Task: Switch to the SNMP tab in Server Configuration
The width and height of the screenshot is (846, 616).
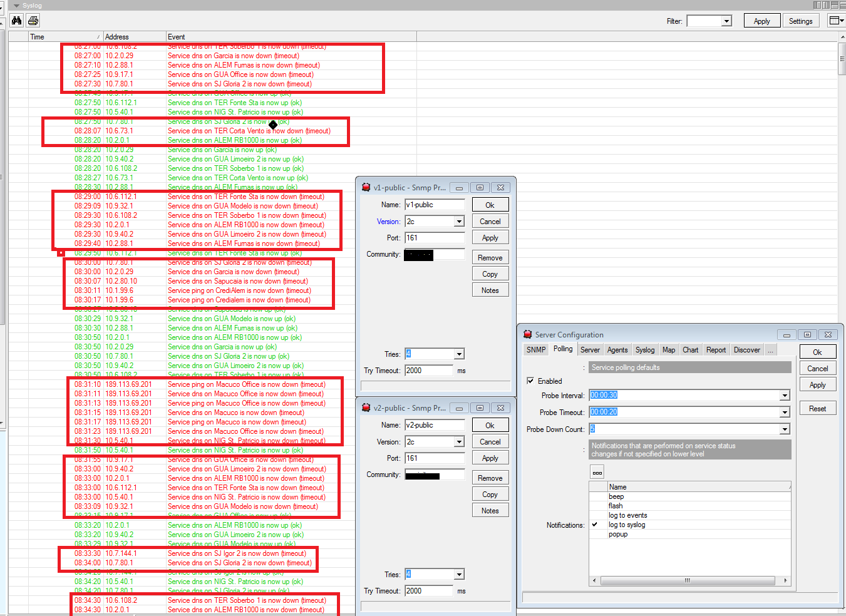Action: (535, 350)
